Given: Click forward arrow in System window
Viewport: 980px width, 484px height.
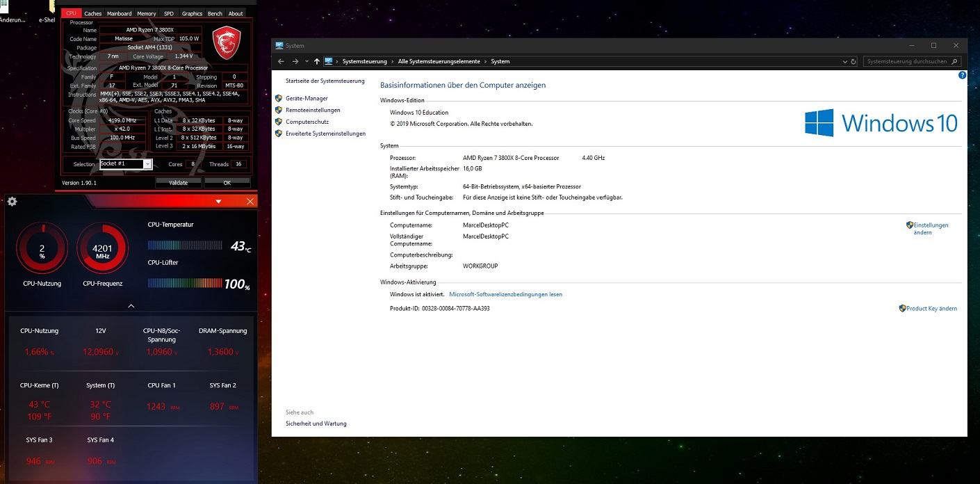Looking at the screenshot, I should [x=295, y=61].
